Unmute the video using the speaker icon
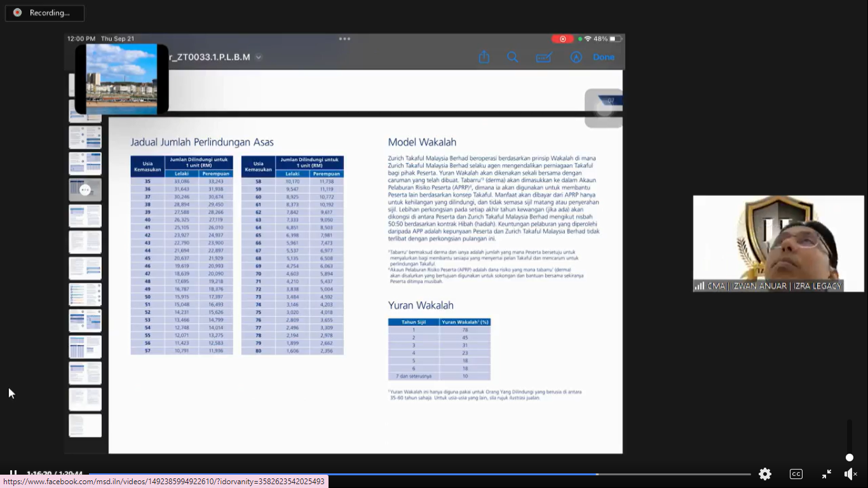Image resolution: width=868 pixels, height=488 pixels. (x=851, y=474)
